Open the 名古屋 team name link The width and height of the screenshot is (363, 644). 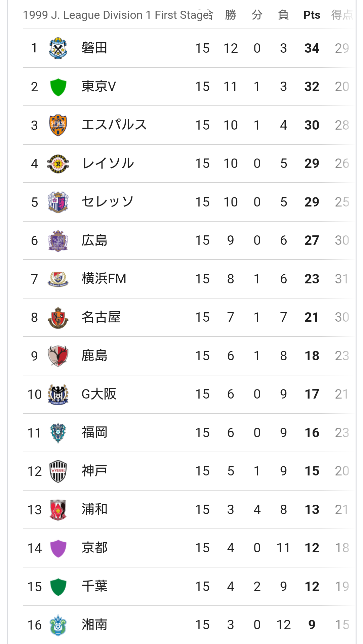tap(101, 317)
